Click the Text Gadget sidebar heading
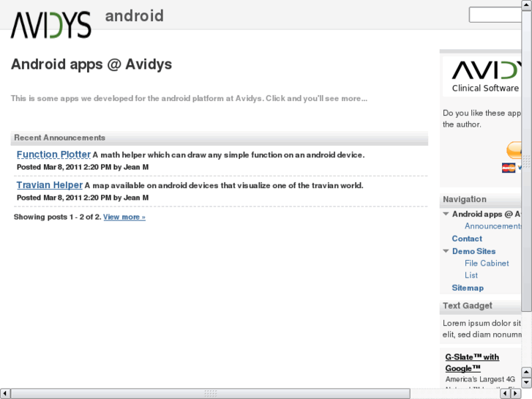The image size is (532, 399). pos(467,305)
